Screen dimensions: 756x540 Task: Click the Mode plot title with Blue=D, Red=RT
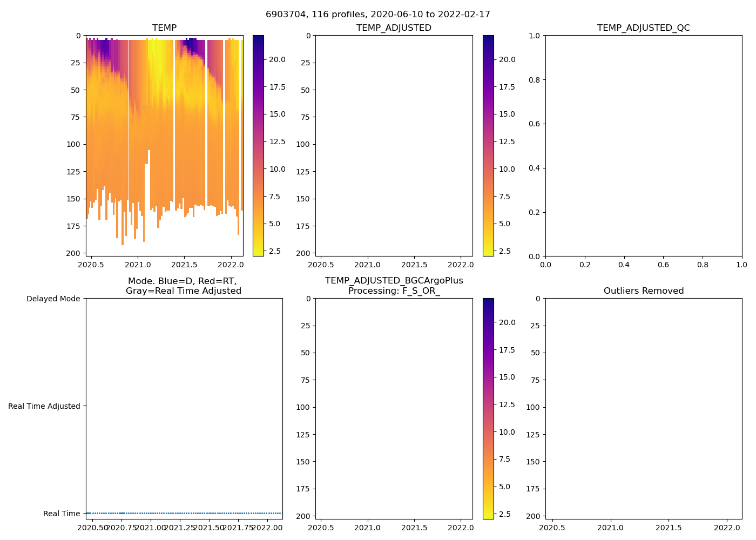183,286
